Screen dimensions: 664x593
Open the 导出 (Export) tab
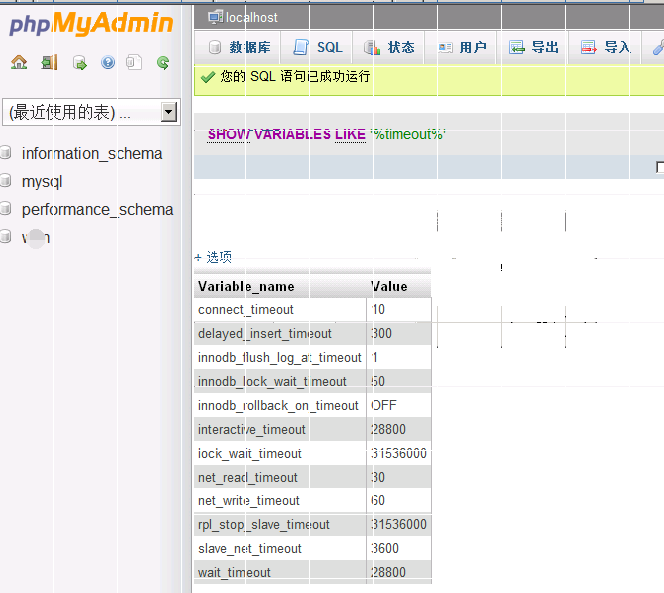point(534,47)
